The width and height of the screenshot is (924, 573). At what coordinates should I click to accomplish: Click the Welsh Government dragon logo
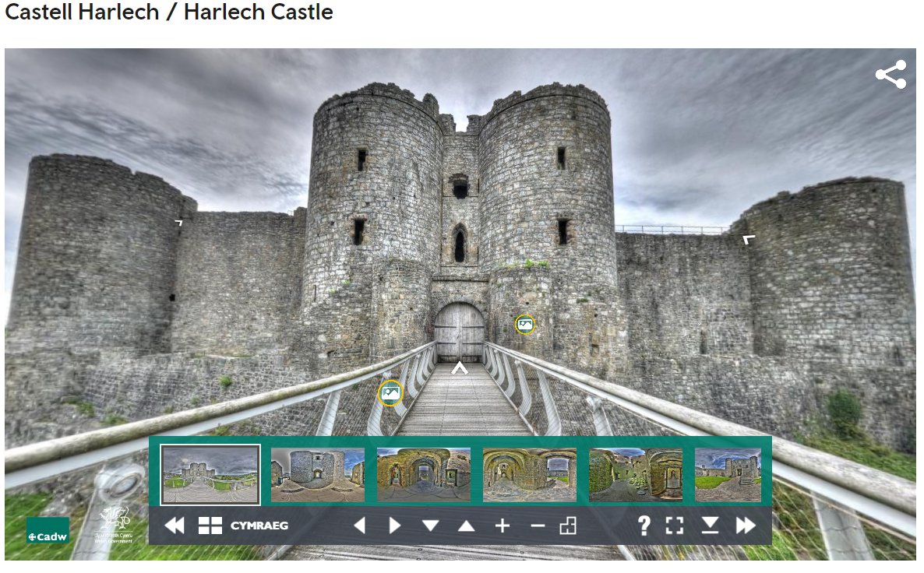click(114, 525)
